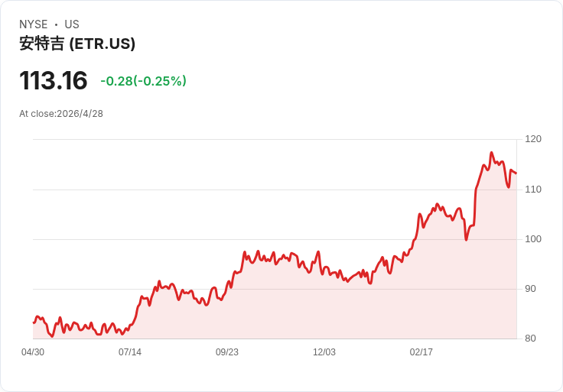Click the 120 y-axis price label

tap(533, 139)
